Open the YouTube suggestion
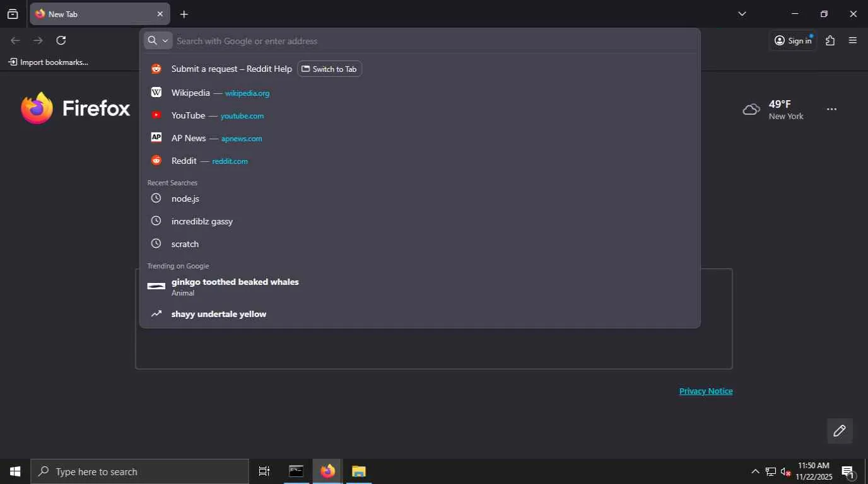The height and width of the screenshot is (484, 868). pos(419,115)
